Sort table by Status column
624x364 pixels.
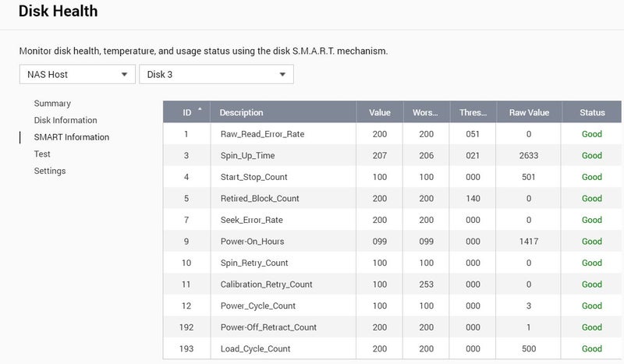(x=592, y=112)
